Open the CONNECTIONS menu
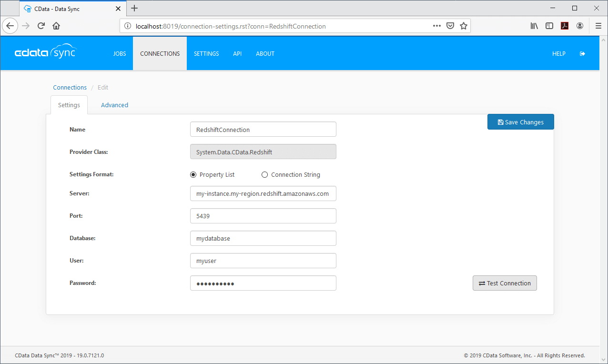Viewport: 608px width, 364px height. 160,54
